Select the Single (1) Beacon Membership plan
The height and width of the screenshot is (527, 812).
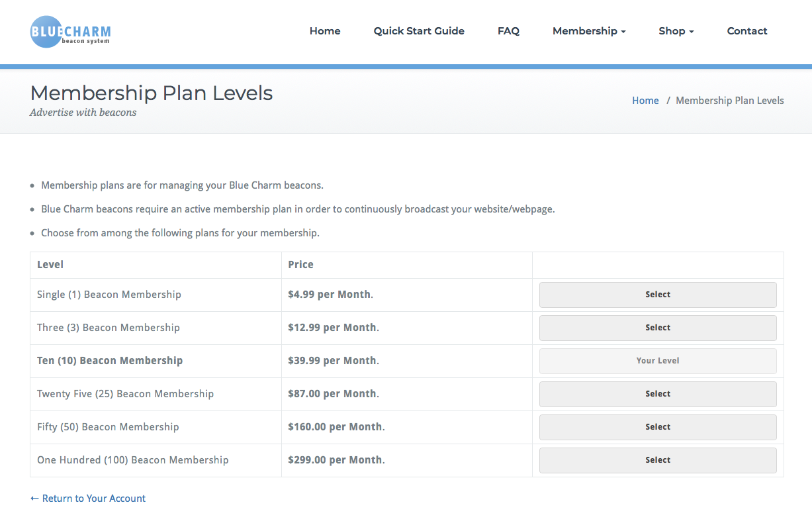click(x=658, y=295)
